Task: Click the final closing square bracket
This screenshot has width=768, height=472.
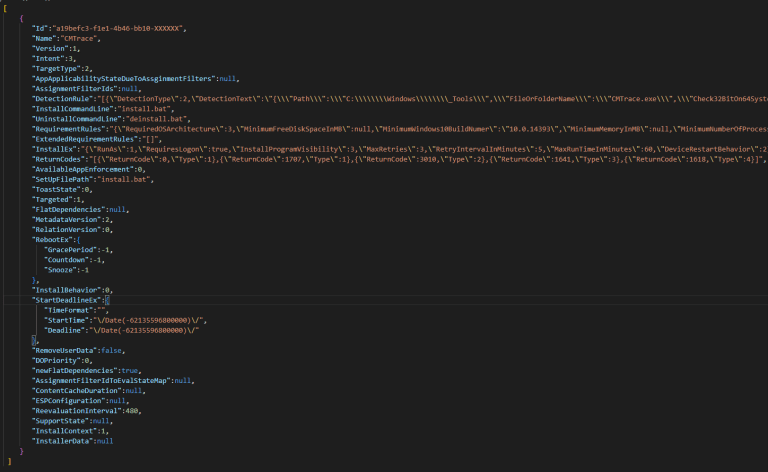Action: click(x=8, y=460)
